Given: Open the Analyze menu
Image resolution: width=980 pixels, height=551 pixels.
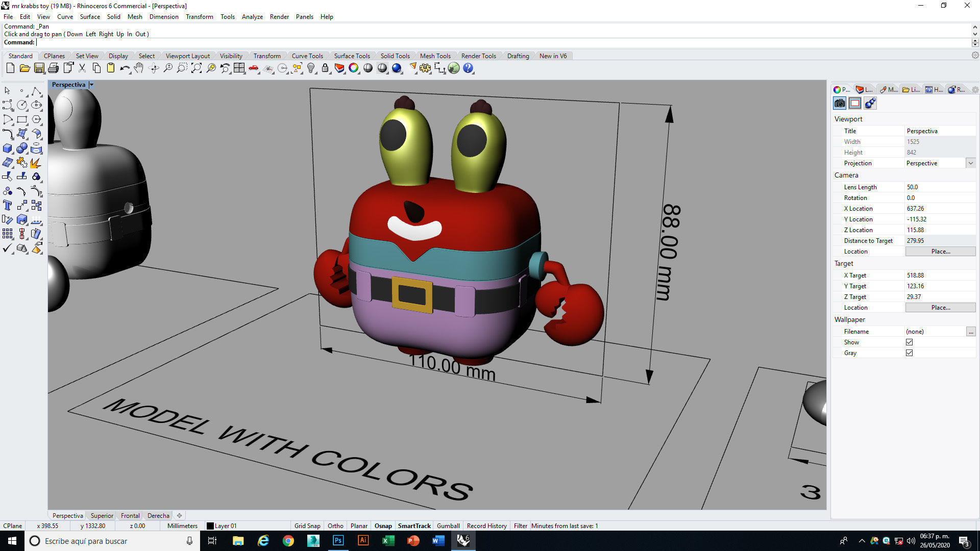Looking at the screenshot, I should (252, 17).
